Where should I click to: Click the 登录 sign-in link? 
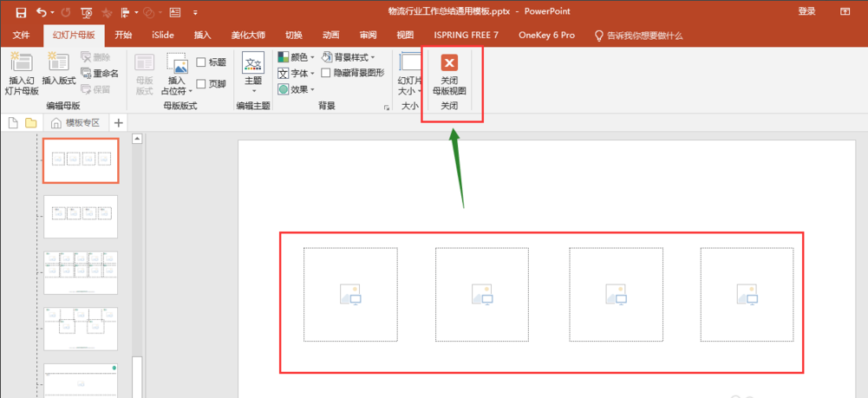tap(806, 11)
